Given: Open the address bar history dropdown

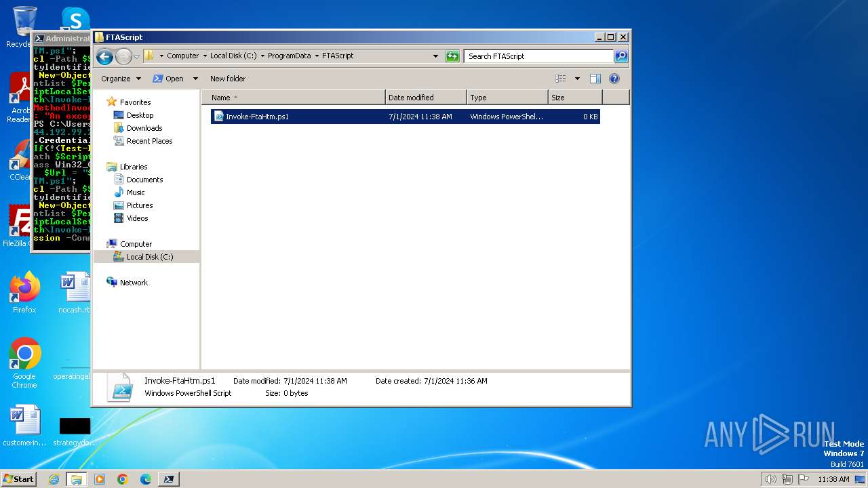Looking at the screenshot, I should point(435,56).
